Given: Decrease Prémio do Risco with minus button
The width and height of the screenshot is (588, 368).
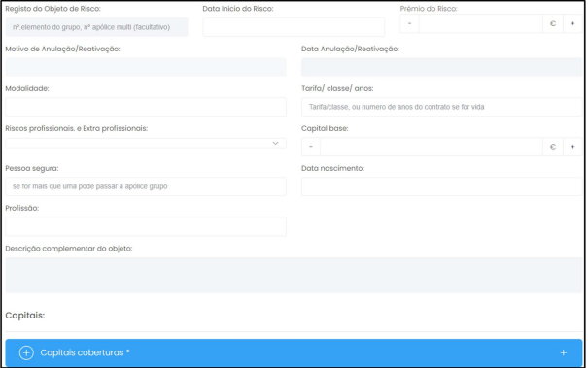Looking at the screenshot, I should pyautogui.click(x=409, y=23).
